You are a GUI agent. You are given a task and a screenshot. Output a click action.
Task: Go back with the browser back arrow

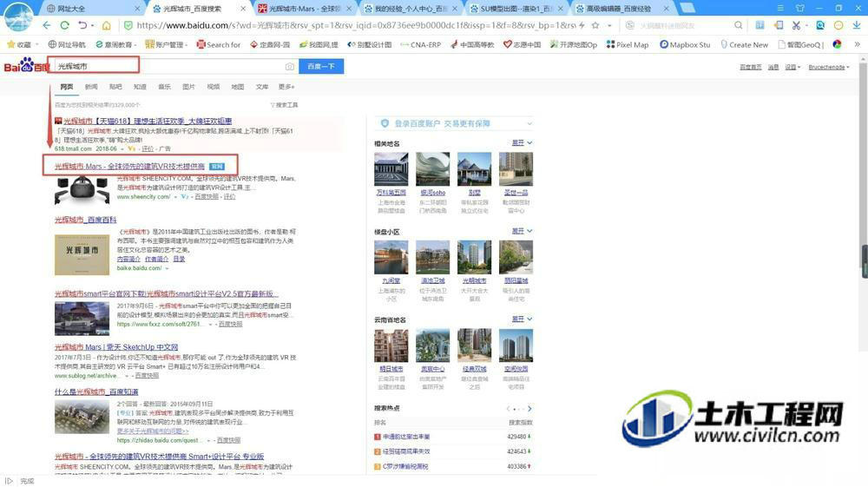point(47,25)
